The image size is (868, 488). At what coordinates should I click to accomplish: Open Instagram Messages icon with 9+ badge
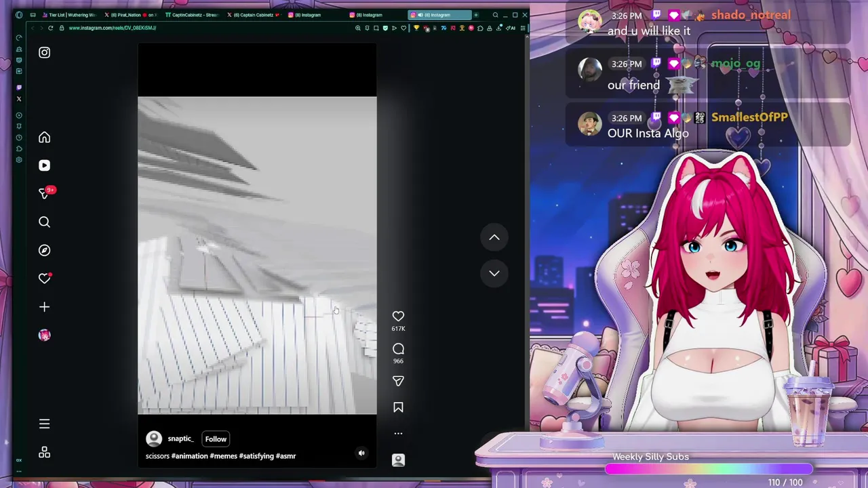[45, 193]
